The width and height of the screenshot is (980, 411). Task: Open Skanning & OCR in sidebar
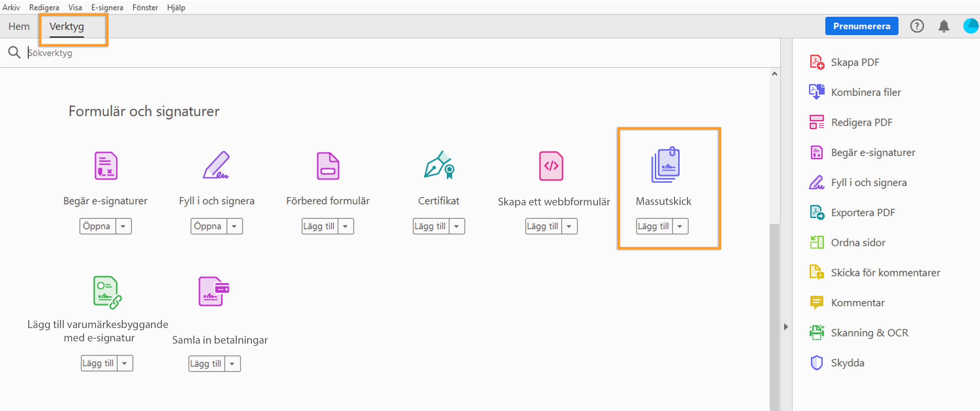click(x=869, y=333)
